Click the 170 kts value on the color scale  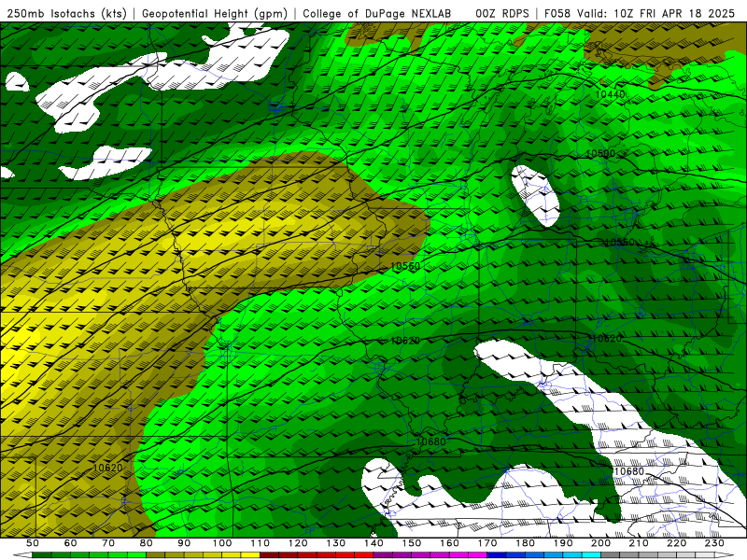pyautogui.click(x=487, y=543)
